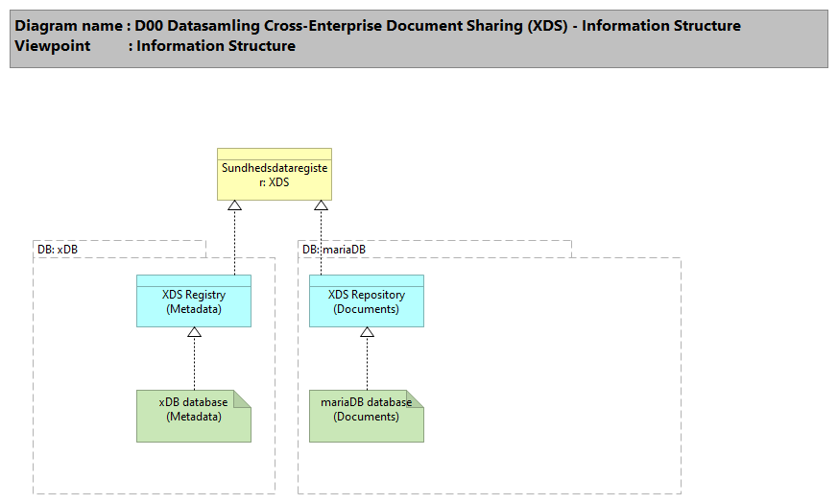This screenshot has width=838, height=504.
Task: Click right arrowhead under the Sundhedsdataregister box
Action: 321,206
